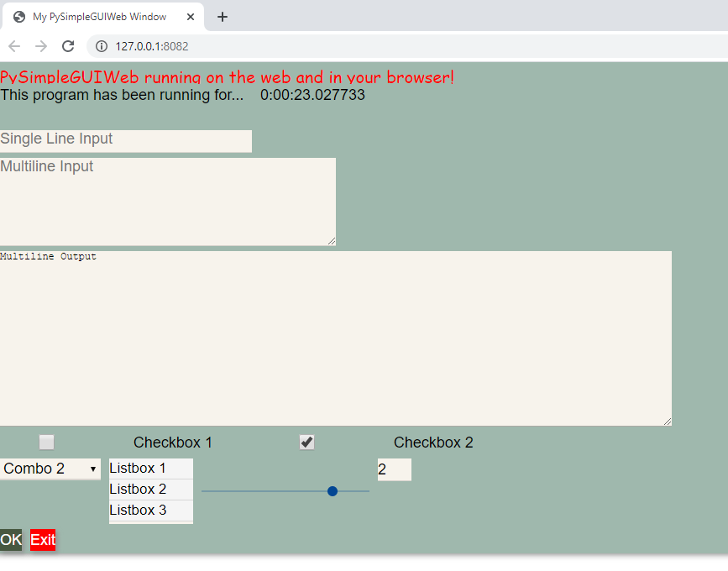Click the Multiline Output resize grip

pos(668,422)
